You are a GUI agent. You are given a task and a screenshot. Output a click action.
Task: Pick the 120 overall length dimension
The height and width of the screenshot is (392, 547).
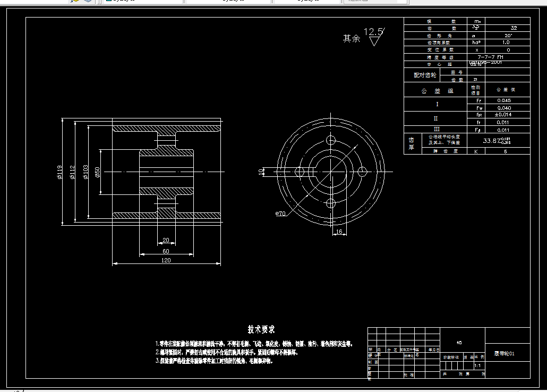(x=166, y=260)
